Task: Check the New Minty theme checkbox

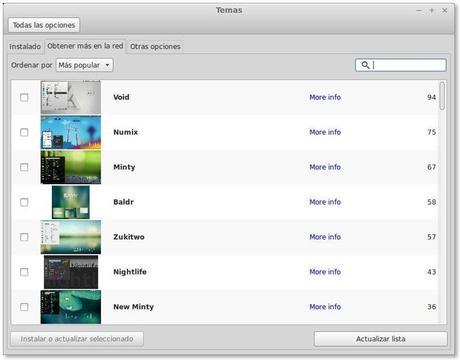Action: click(x=24, y=307)
